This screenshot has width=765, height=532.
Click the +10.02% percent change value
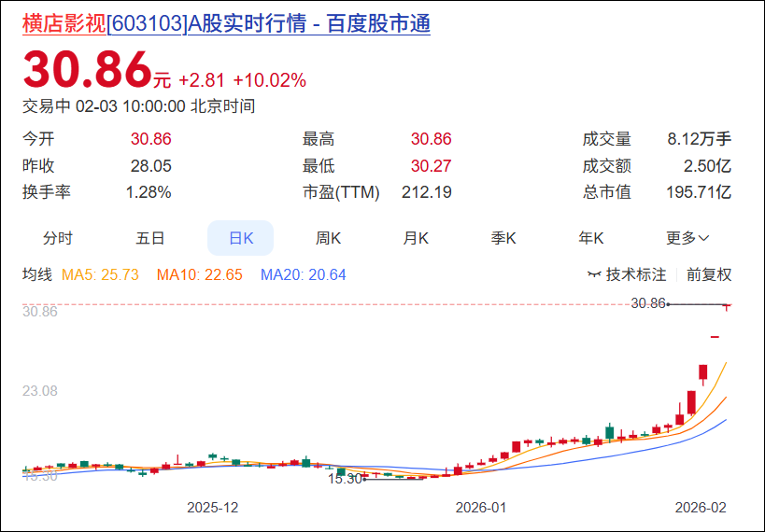pyautogui.click(x=270, y=80)
